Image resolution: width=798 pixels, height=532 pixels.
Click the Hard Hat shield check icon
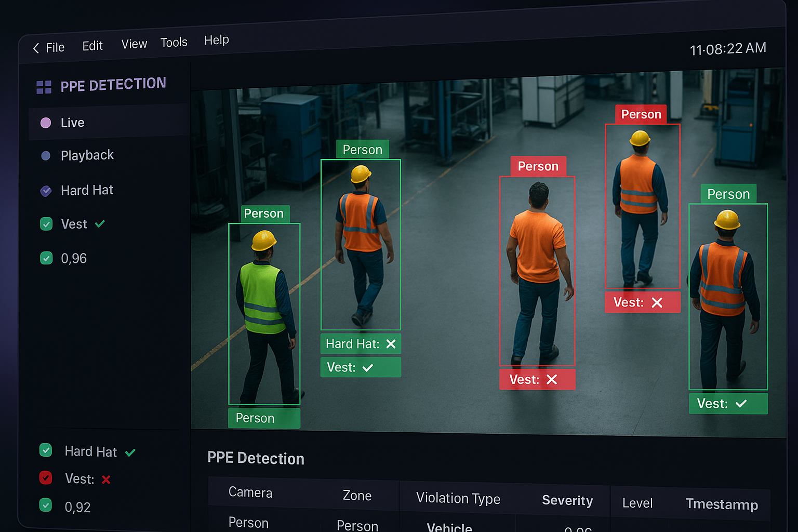coord(46,191)
